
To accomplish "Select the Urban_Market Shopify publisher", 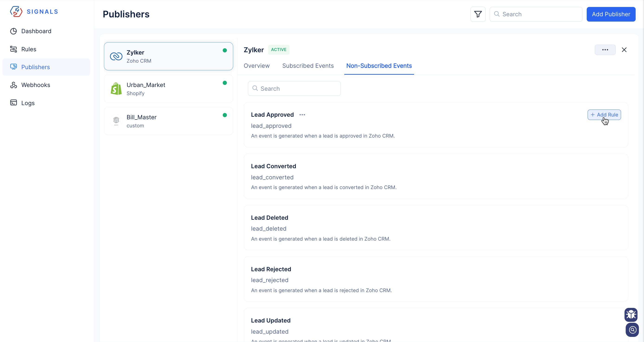I will pos(168,89).
